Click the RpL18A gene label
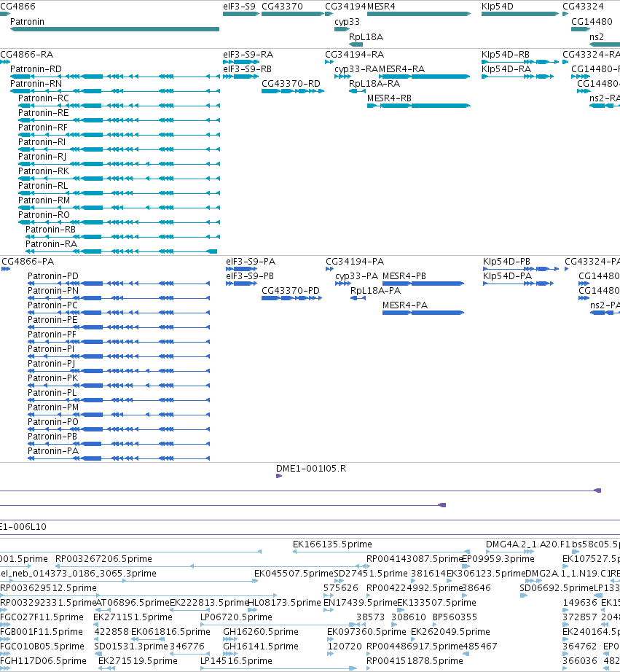The image size is (620, 672). click(366, 37)
